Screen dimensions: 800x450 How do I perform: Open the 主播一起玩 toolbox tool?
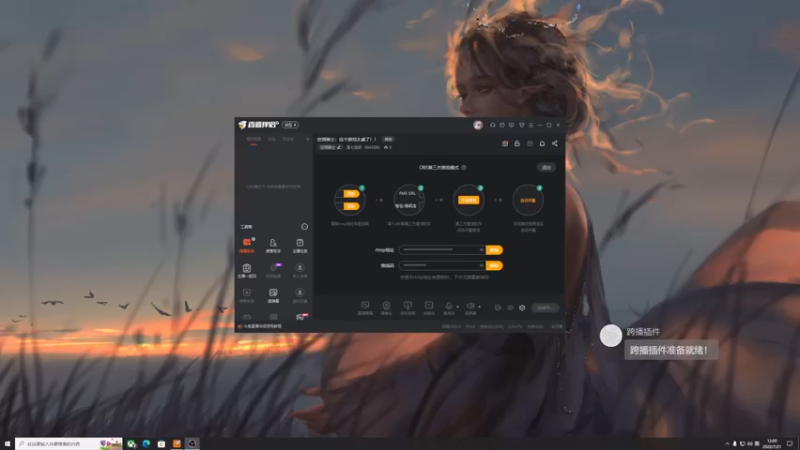[247, 270]
